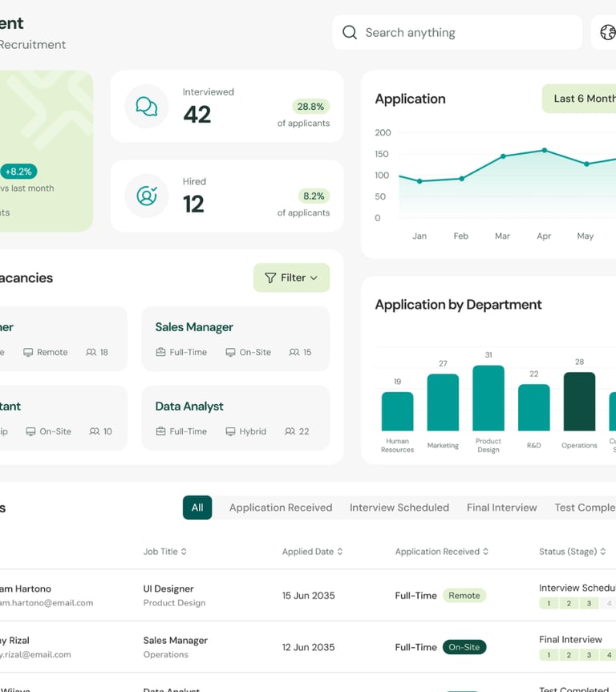The height and width of the screenshot is (692, 616).
Task: Open the Data Analyst vacancy card
Action: pos(235,418)
